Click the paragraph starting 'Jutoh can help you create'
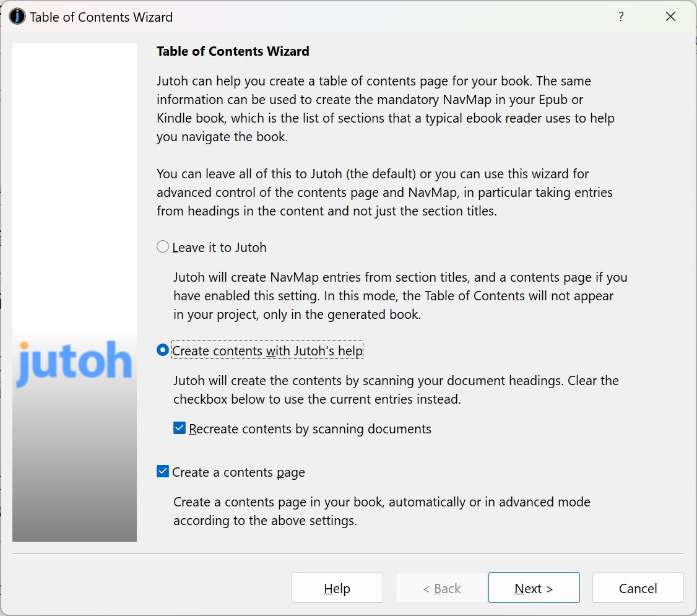 [x=386, y=109]
